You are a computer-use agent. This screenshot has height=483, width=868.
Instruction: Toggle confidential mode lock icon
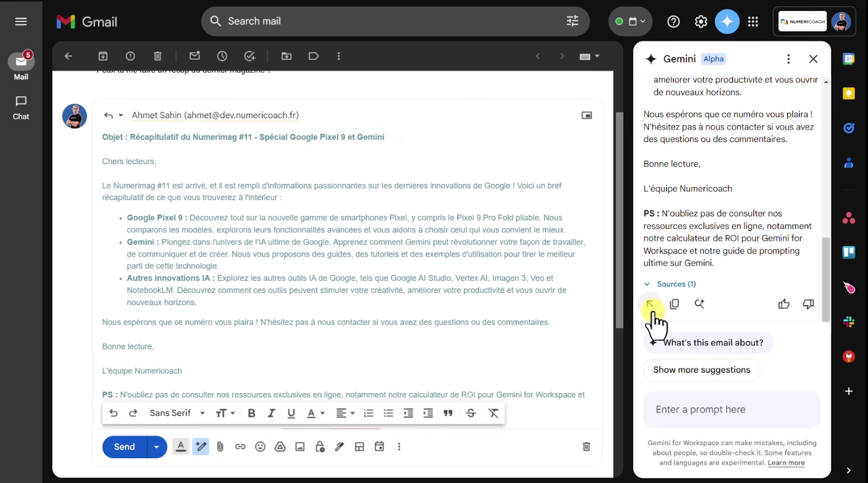[x=320, y=447]
